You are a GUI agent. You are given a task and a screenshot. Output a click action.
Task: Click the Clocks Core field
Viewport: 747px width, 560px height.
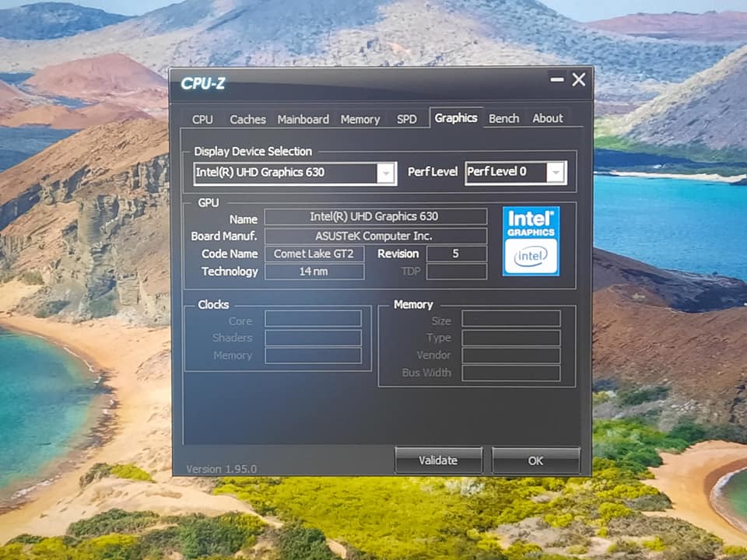pyautogui.click(x=313, y=319)
